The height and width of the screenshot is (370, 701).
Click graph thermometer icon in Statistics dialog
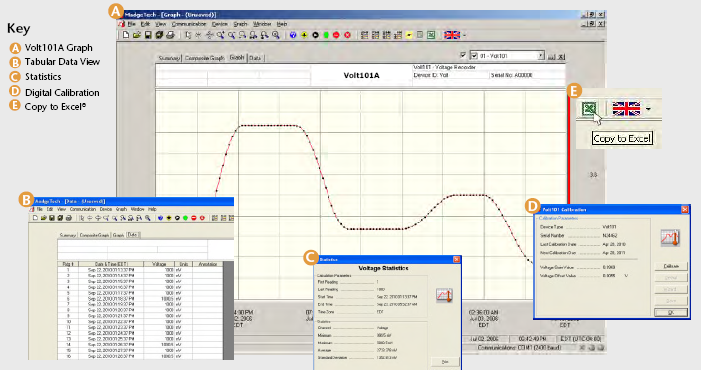tap(444, 295)
